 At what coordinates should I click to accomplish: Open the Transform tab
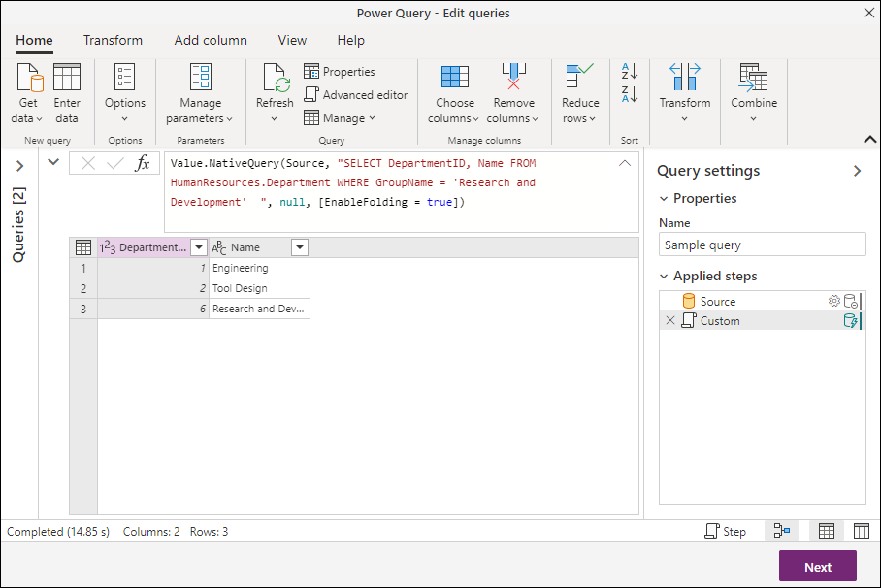coord(113,40)
